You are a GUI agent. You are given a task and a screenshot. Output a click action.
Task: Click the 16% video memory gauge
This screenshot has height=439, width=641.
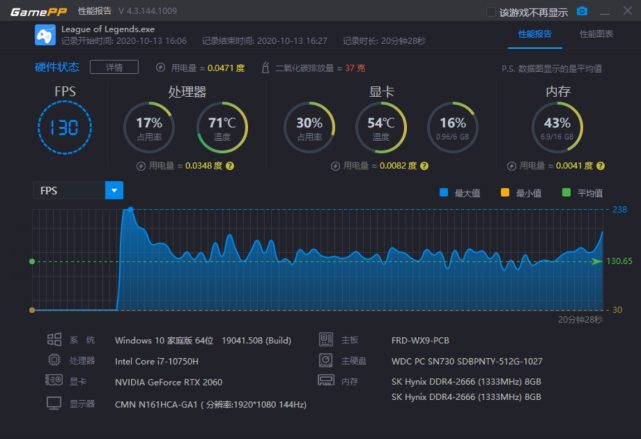(453, 128)
